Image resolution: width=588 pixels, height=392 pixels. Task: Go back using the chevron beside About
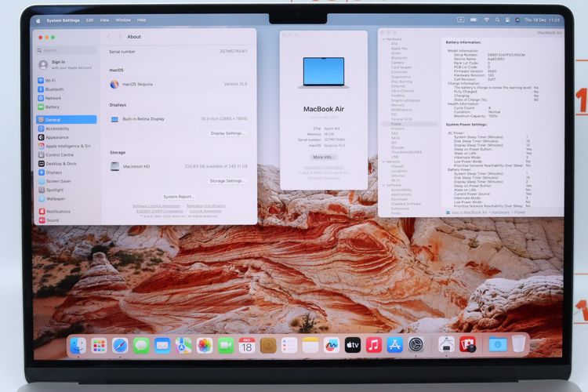[x=109, y=37]
